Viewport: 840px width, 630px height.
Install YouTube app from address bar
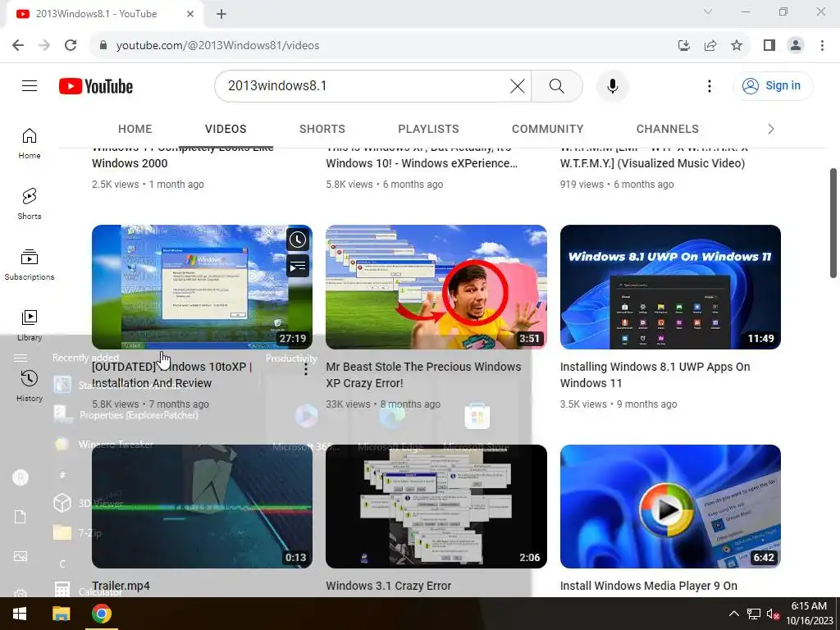pos(684,45)
